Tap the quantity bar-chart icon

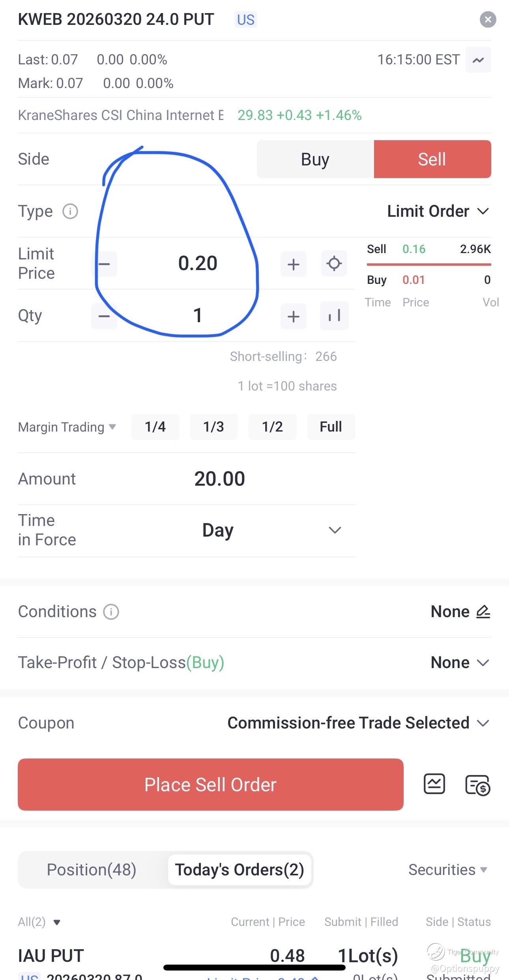[334, 315]
